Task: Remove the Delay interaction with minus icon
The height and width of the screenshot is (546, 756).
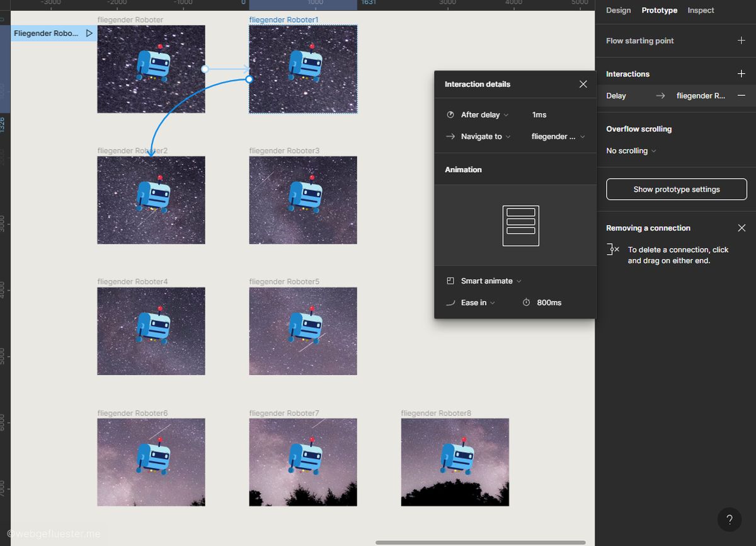Action: 741,96
